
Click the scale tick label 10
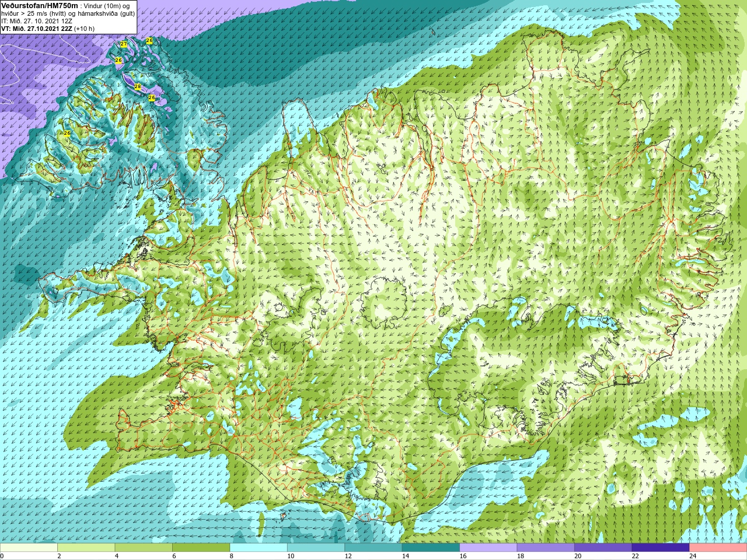291,556
